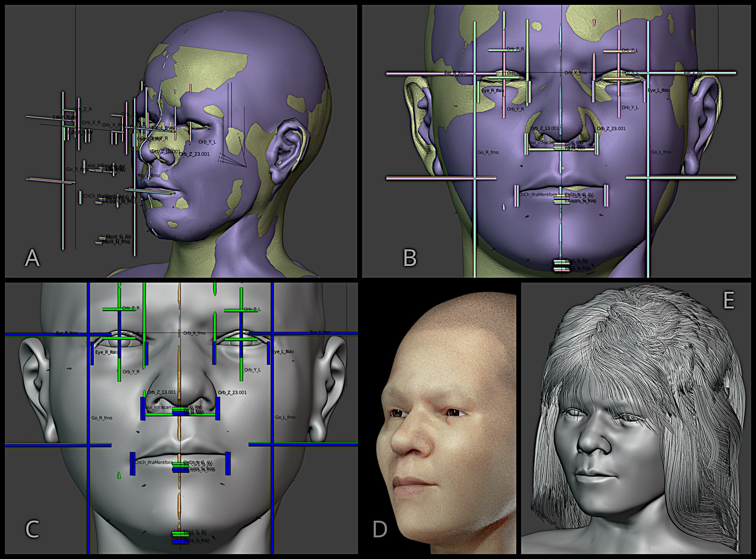Screen dimensions: 756x559
Task: Click the Go_R_fmo label in panel B
Action: [x=488, y=153]
